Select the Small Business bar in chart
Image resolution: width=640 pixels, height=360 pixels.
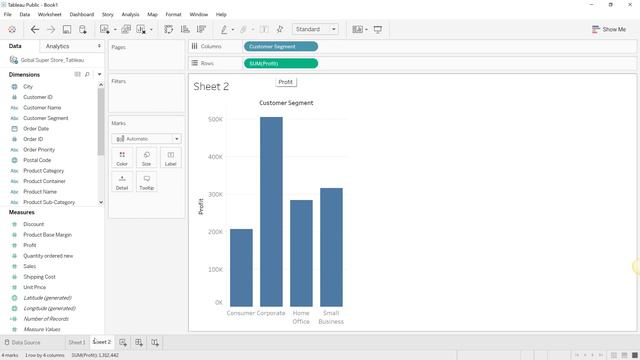coord(331,247)
